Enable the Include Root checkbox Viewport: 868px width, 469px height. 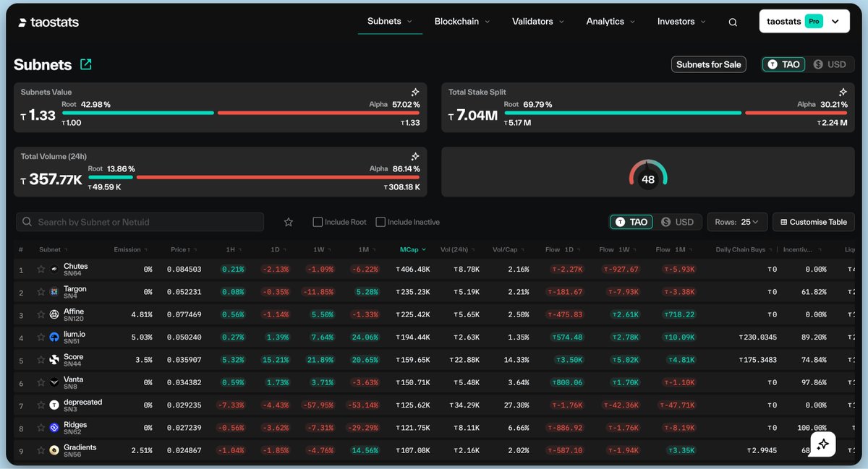(318, 222)
